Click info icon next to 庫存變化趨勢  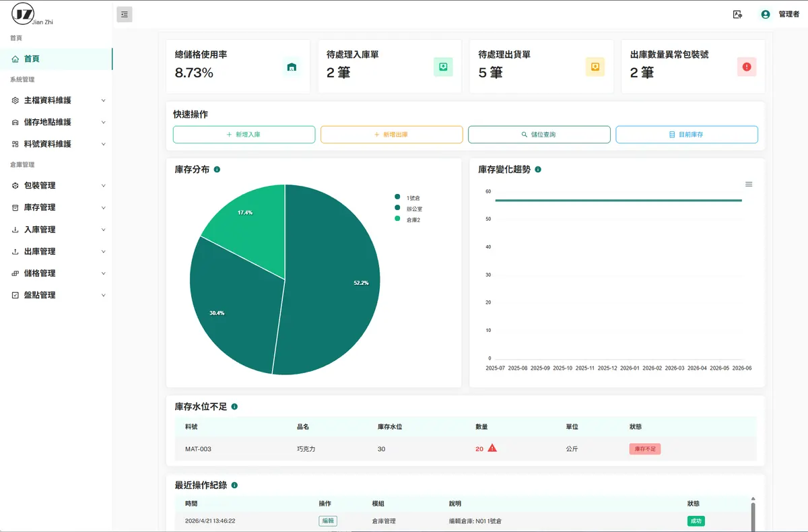click(x=537, y=170)
